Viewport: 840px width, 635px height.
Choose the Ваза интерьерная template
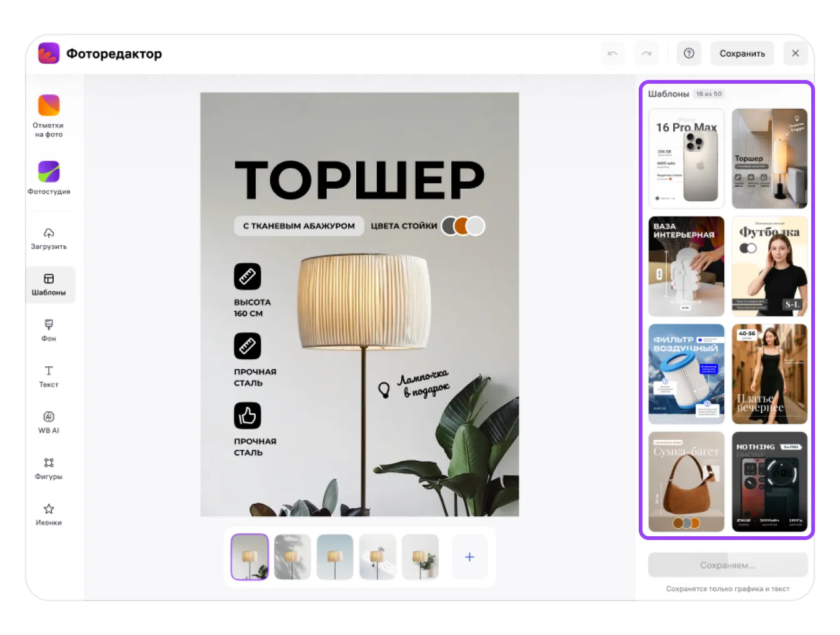tap(686, 266)
